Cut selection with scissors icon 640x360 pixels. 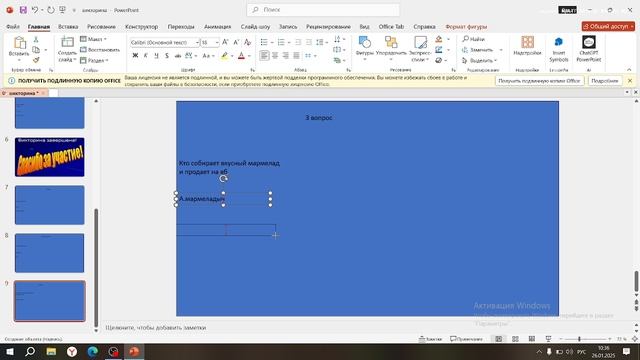click(x=36, y=39)
